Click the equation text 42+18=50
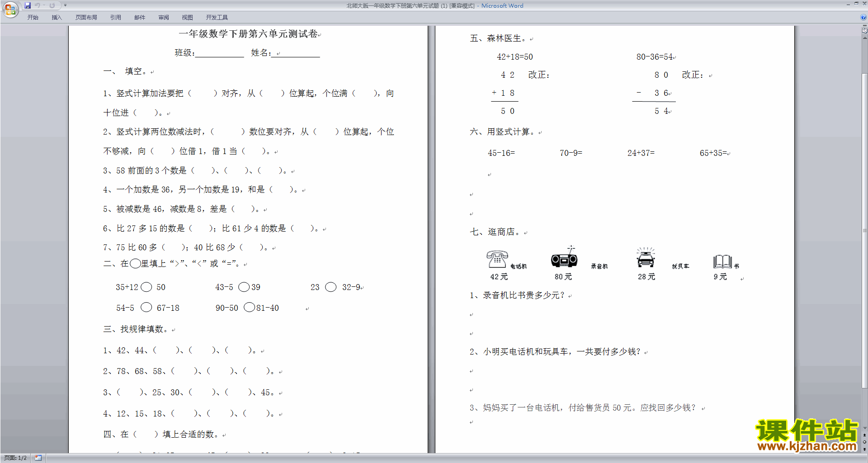The width and height of the screenshot is (868, 463). tap(515, 57)
